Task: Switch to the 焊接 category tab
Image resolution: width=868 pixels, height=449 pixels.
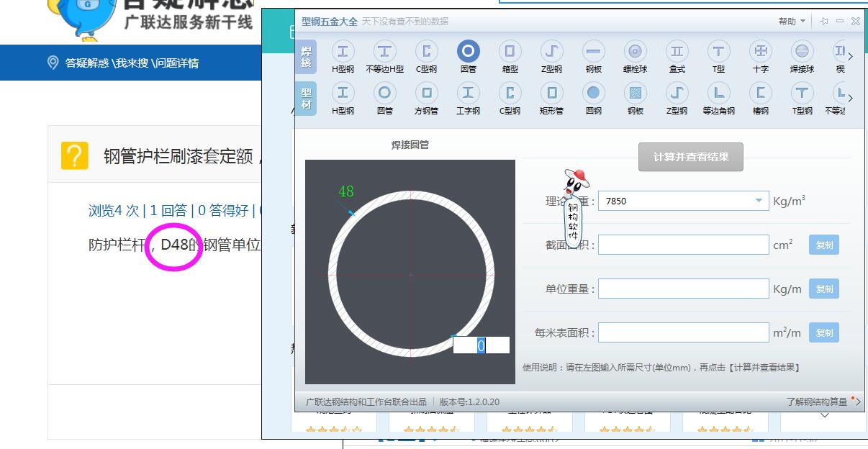Action: [307, 56]
